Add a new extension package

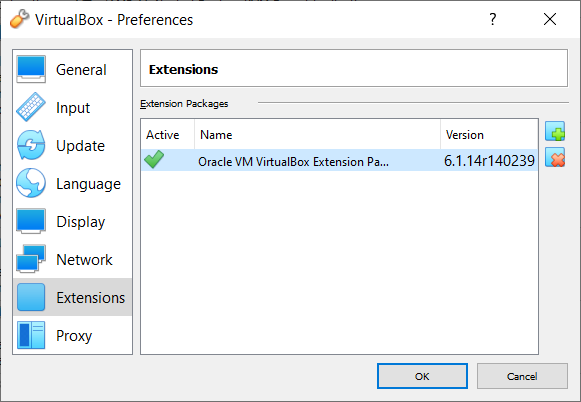click(x=555, y=131)
